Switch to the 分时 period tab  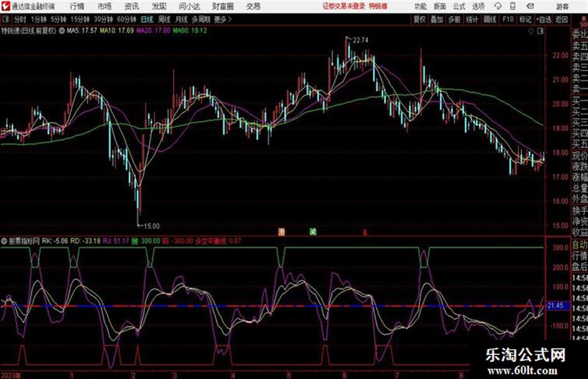coord(21,19)
